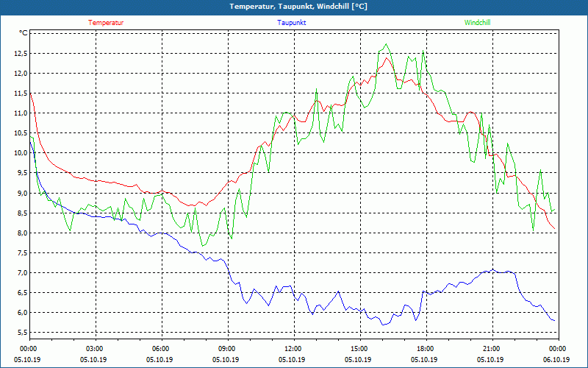Select the 09:00 time axis label
Image resolution: width=588 pixels, height=368 pixels.
(x=227, y=349)
